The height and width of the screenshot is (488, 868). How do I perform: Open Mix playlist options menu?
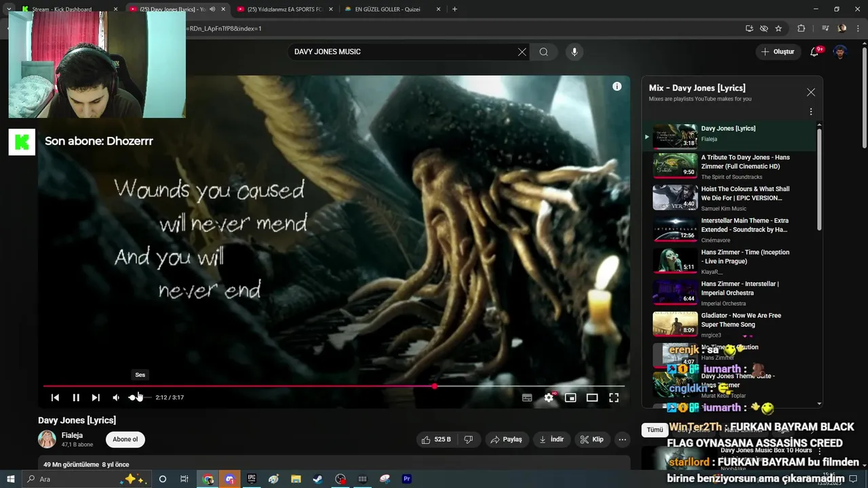(x=811, y=112)
